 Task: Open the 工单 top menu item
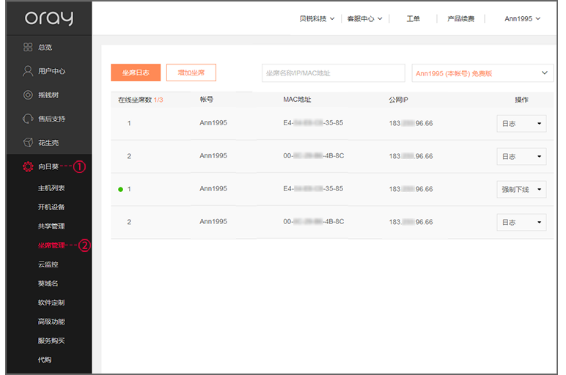pyautogui.click(x=413, y=19)
